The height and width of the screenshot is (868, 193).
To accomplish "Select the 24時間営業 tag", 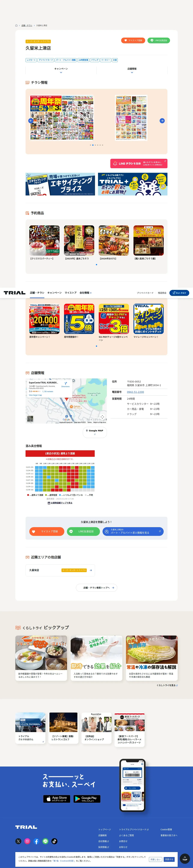I will pos(83,60).
